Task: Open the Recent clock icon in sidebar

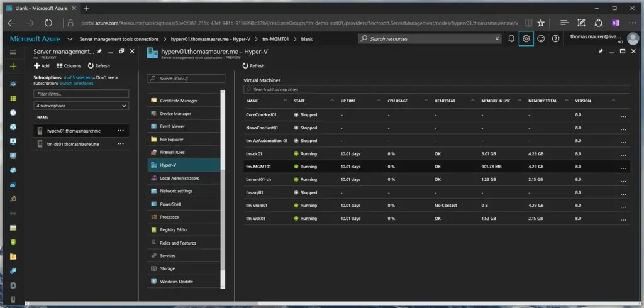Action: pos(13,113)
